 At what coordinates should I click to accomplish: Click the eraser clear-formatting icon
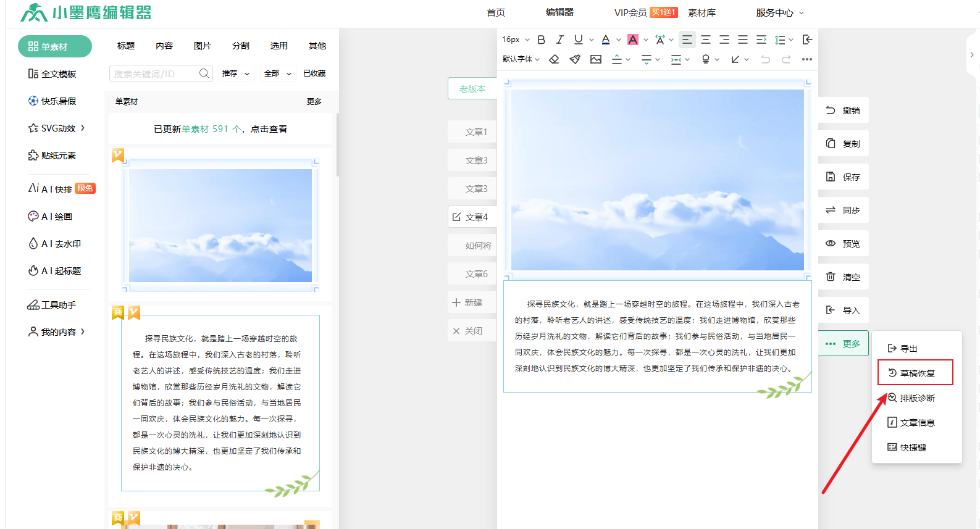(554, 59)
